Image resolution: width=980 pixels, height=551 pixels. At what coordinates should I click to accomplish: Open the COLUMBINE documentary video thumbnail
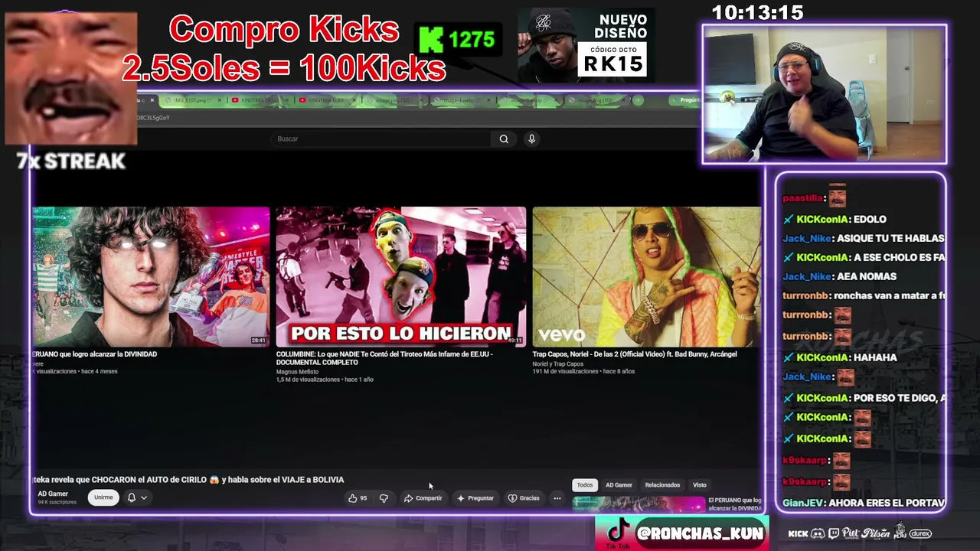pos(401,277)
